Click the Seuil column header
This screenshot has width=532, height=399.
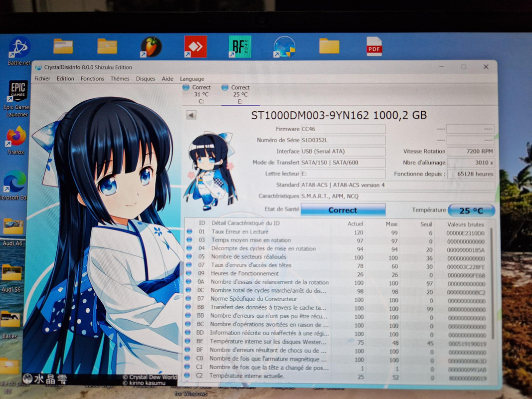tap(426, 224)
